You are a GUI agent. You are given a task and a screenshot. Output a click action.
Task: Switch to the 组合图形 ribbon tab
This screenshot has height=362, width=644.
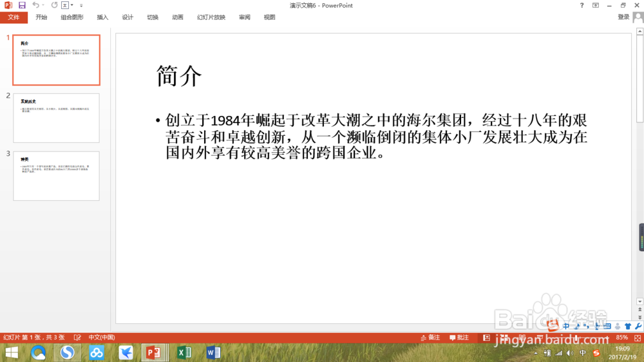point(72,17)
